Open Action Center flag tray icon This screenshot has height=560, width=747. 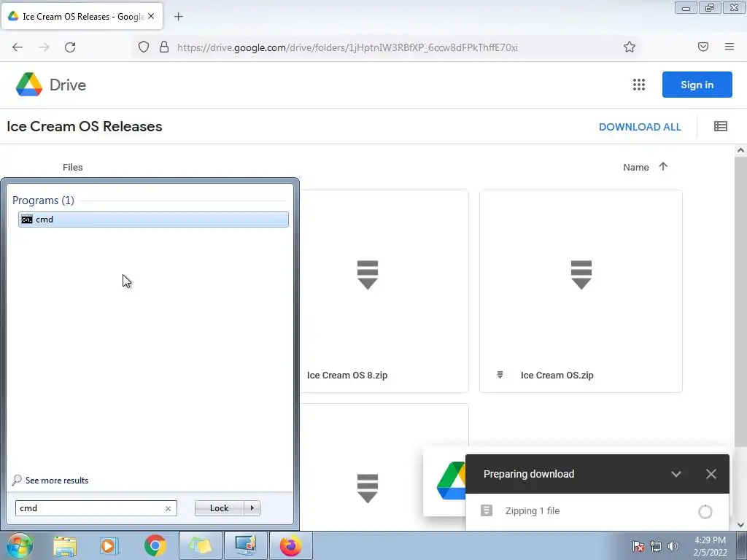pyautogui.click(x=638, y=546)
